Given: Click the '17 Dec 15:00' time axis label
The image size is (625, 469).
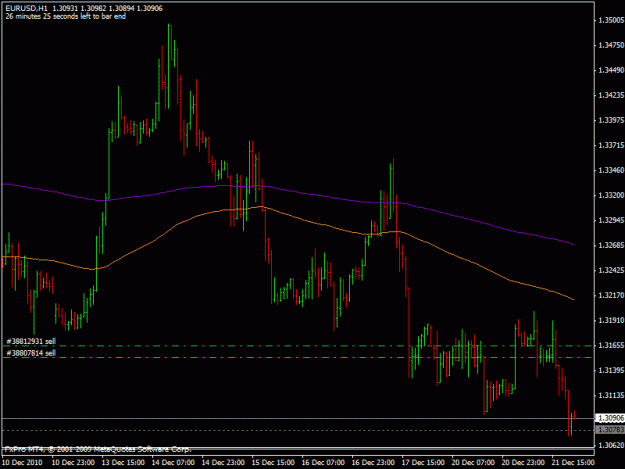Looking at the screenshot, I should tap(423, 463).
